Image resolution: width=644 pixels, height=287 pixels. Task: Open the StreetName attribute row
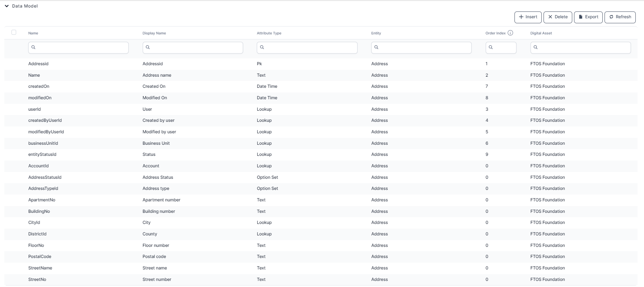pyautogui.click(x=40, y=268)
